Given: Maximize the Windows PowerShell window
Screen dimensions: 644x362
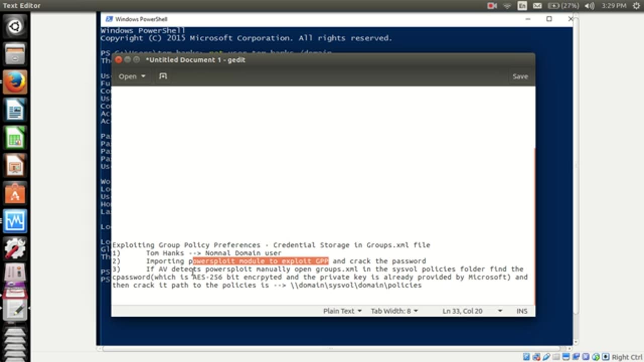Looking at the screenshot, I should [x=549, y=19].
